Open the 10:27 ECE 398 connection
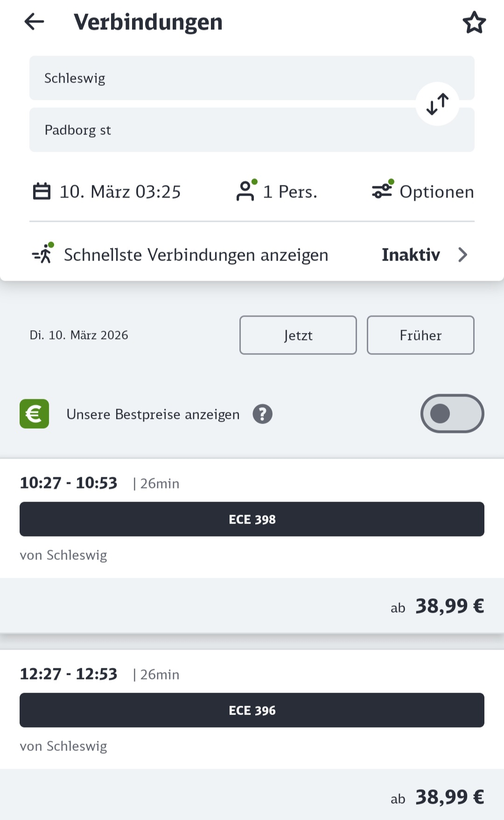 point(252,518)
